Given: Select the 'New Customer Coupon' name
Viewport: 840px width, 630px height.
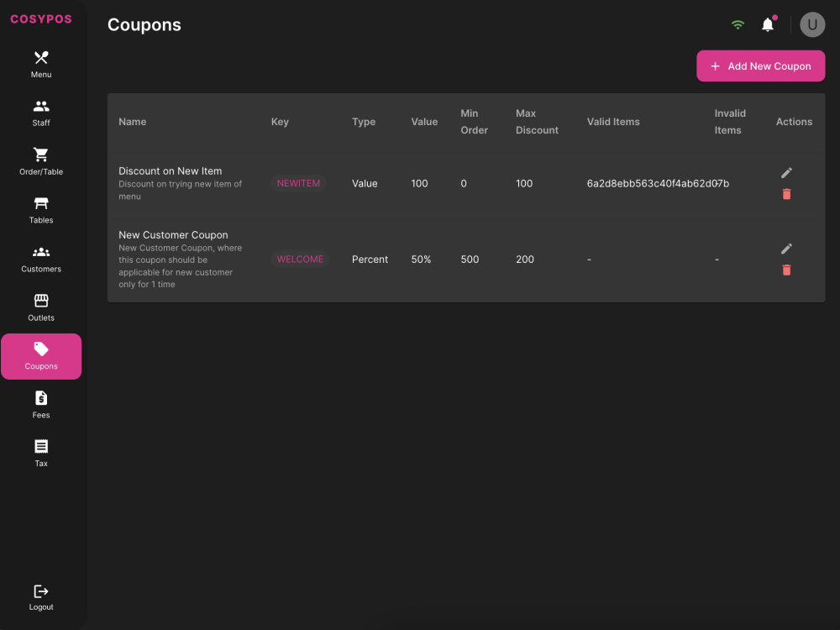Looking at the screenshot, I should pos(173,235).
